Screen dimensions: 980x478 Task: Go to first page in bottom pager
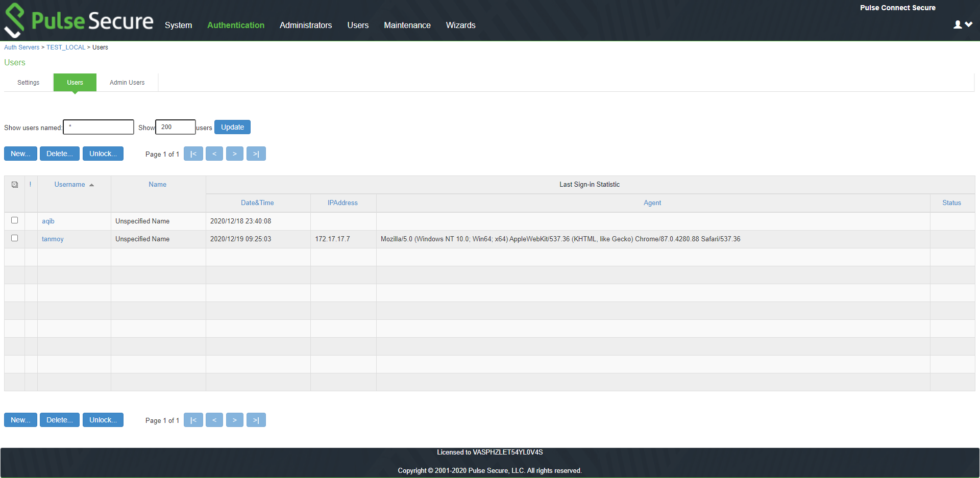[x=193, y=420]
